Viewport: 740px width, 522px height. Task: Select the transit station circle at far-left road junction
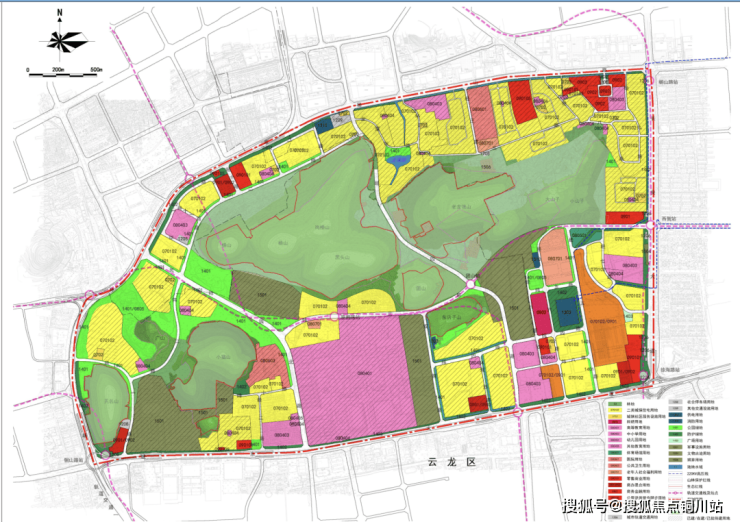90,295
